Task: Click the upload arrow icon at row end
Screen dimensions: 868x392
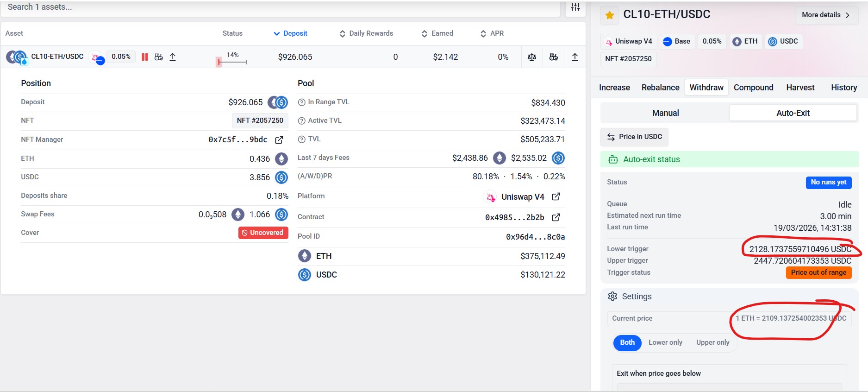Action: (575, 57)
